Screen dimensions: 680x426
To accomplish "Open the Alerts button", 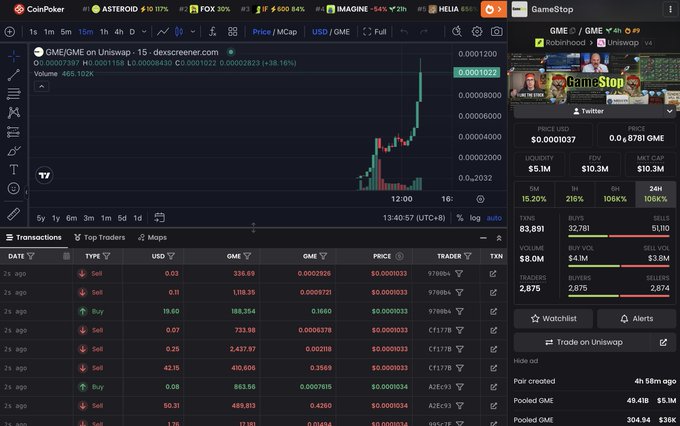I will point(636,319).
